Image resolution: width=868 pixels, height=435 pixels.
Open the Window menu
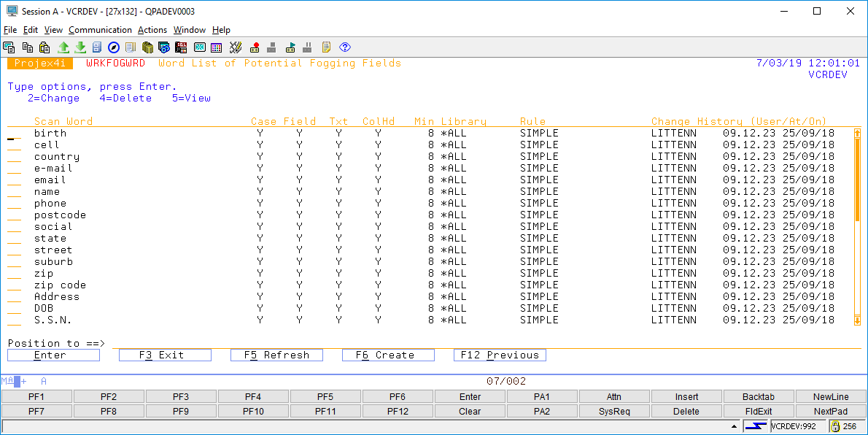coord(190,30)
